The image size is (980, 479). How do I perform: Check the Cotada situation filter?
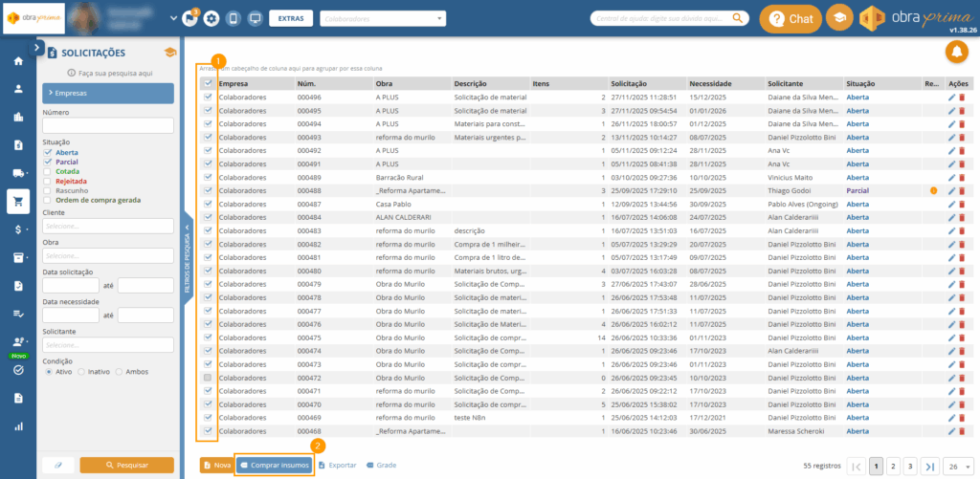pyautogui.click(x=48, y=171)
